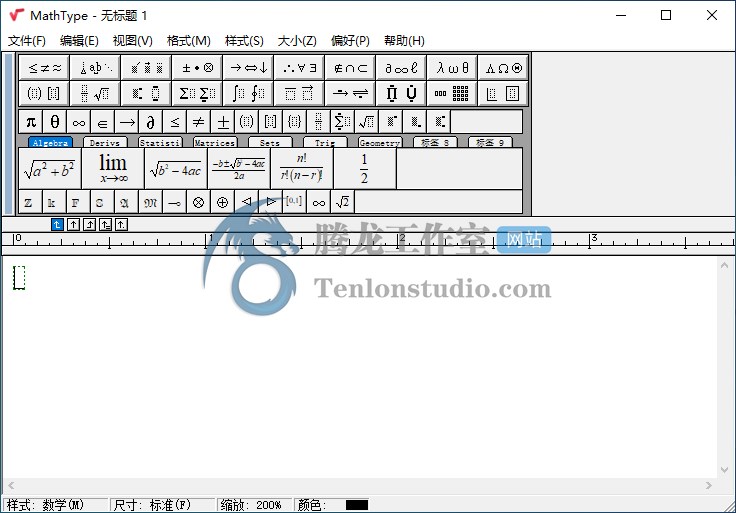Open the 大小(Z) menu
Image resolution: width=736 pixels, height=513 pixels.
pos(297,41)
